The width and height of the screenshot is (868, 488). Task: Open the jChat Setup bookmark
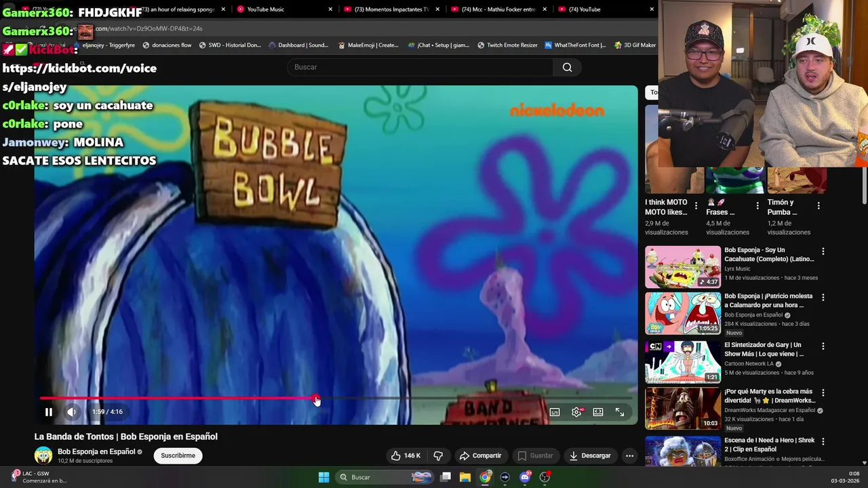[439, 45]
